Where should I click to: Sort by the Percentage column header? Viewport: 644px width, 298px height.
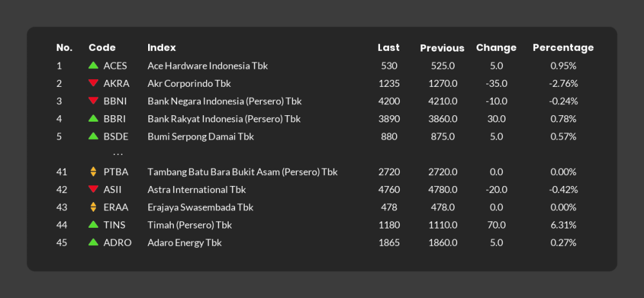tap(563, 48)
